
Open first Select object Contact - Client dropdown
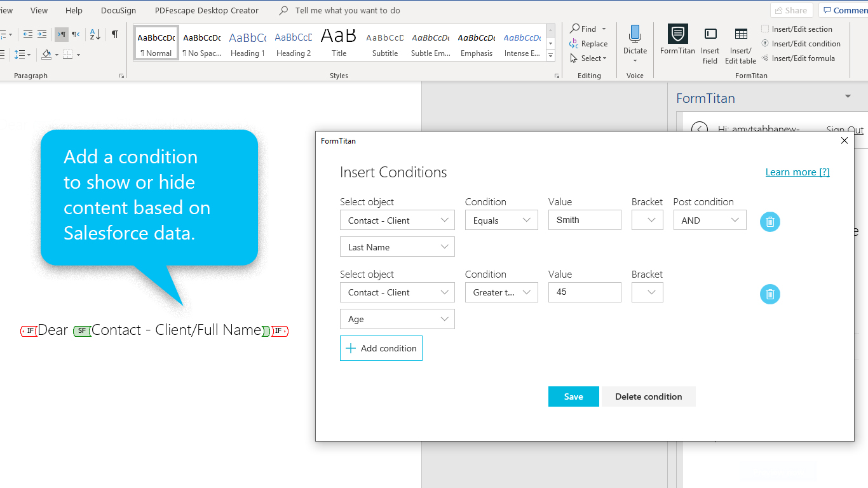pyautogui.click(x=397, y=220)
